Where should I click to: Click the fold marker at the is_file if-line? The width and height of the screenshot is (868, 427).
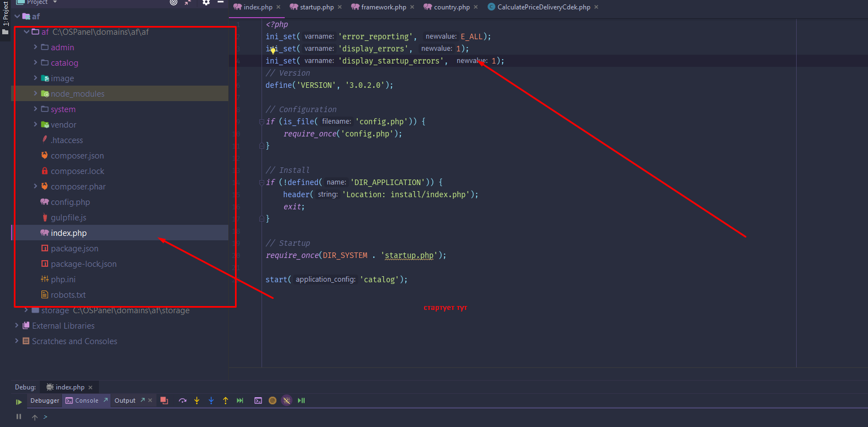tap(262, 122)
